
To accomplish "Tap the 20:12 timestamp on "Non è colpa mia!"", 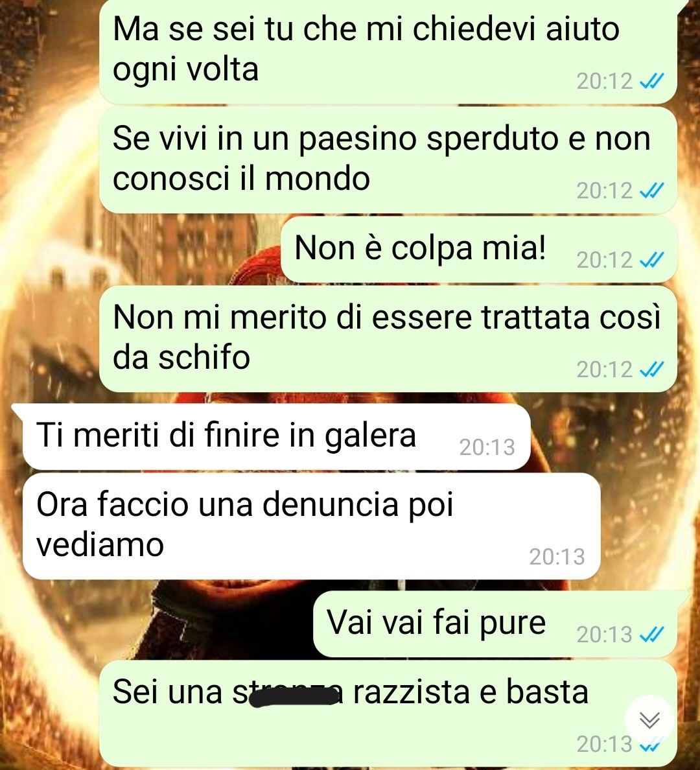I will 604,260.
